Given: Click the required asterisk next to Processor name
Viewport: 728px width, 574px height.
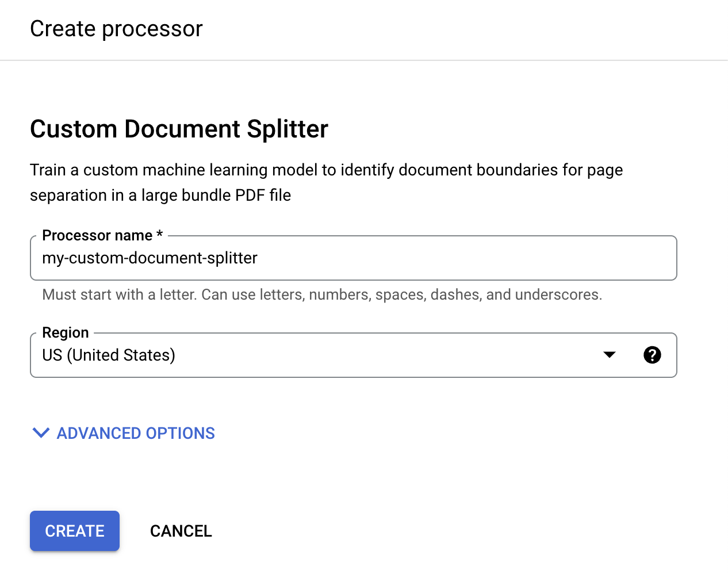Looking at the screenshot, I should click(x=160, y=235).
